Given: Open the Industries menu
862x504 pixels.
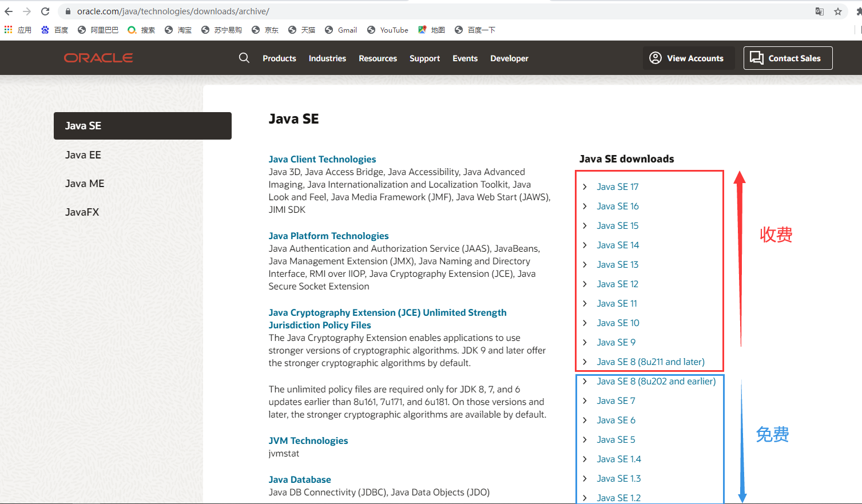Looking at the screenshot, I should point(327,58).
